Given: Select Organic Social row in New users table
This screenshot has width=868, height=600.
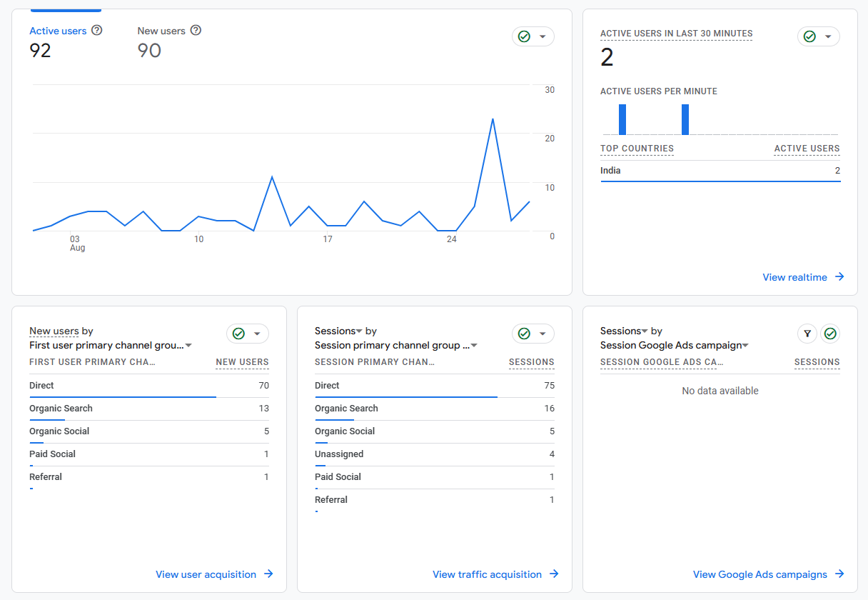Looking at the screenshot, I should [x=149, y=431].
